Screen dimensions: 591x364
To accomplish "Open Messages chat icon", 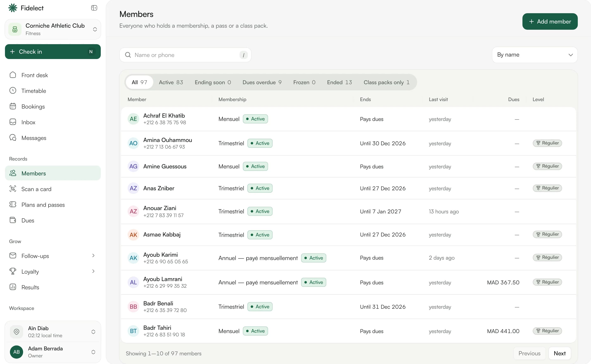I will 13,138.
